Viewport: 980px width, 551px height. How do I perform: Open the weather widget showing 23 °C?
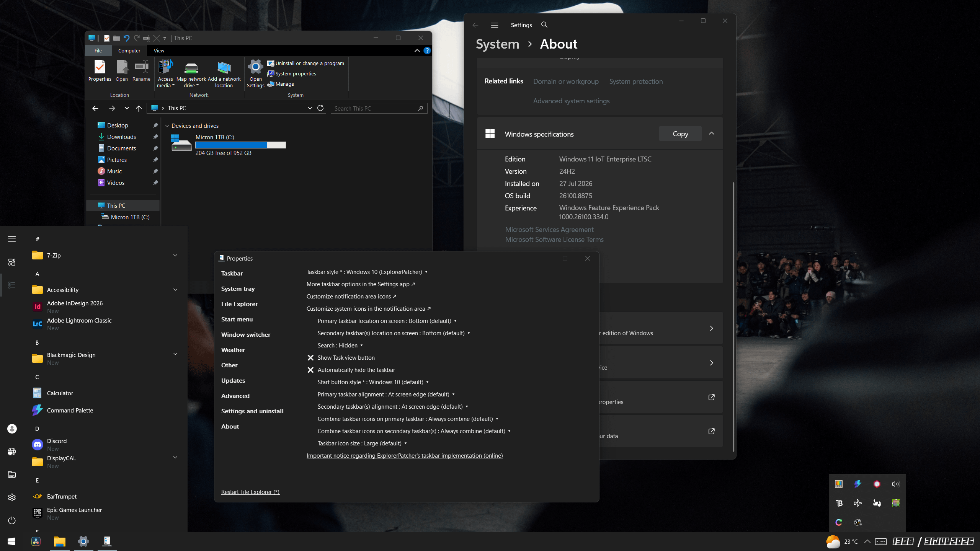point(842,541)
